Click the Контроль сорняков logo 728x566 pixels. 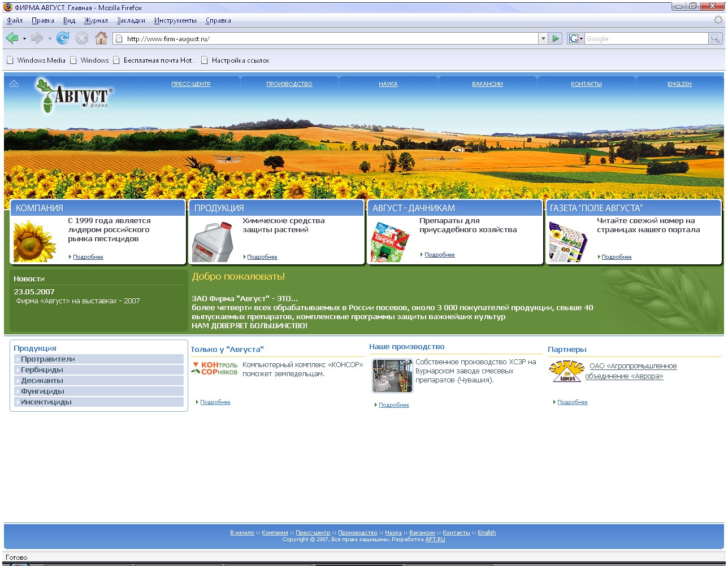coord(215,368)
